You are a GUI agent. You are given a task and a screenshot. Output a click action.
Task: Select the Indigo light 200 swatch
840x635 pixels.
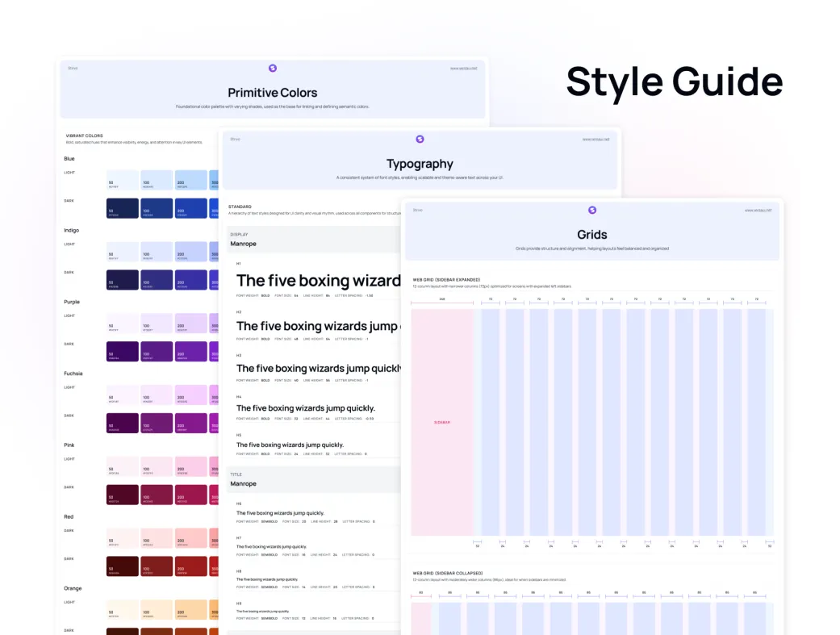[x=191, y=252]
